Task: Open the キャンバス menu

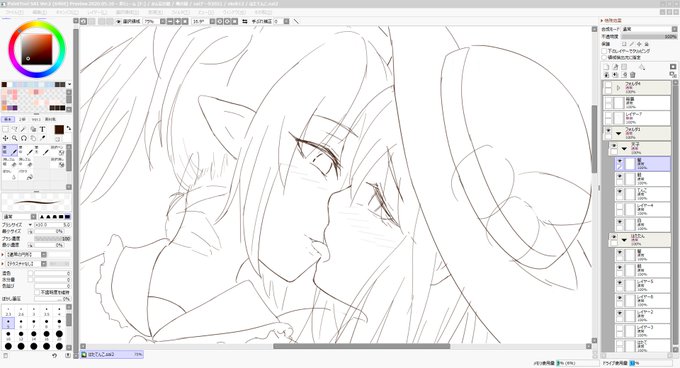Action: pos(67,12)
